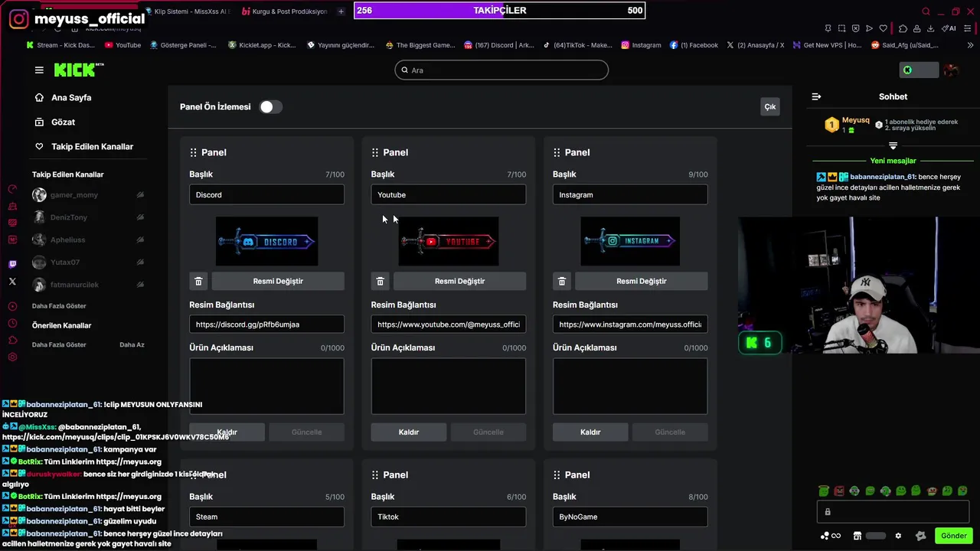
Task: Grab the drag handle icon of the Youtube panel
Action: [x=375, y=152]
